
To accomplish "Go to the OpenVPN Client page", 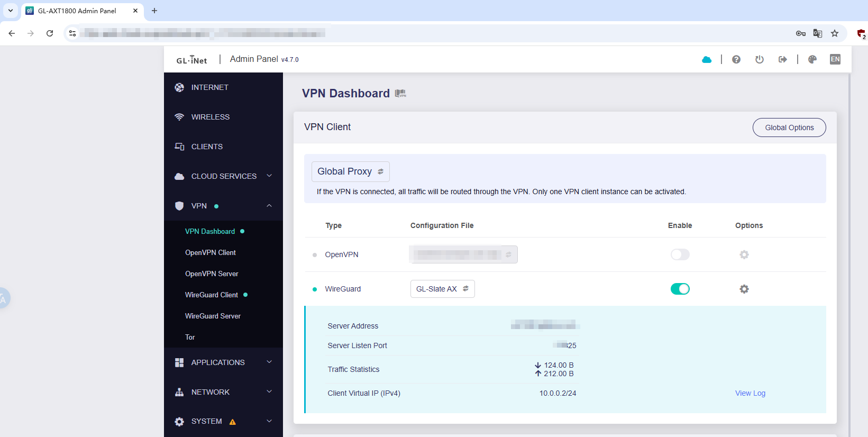I will click(x=211, y=252).
